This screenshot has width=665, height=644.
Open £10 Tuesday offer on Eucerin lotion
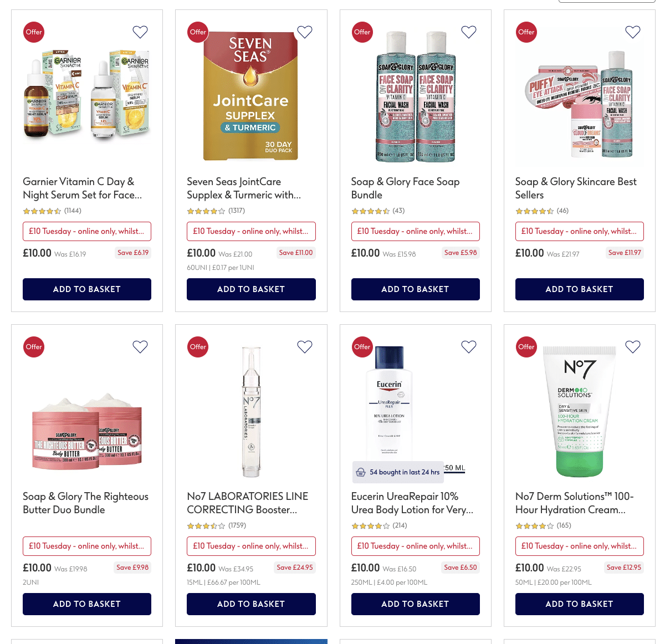click(416, 546)
